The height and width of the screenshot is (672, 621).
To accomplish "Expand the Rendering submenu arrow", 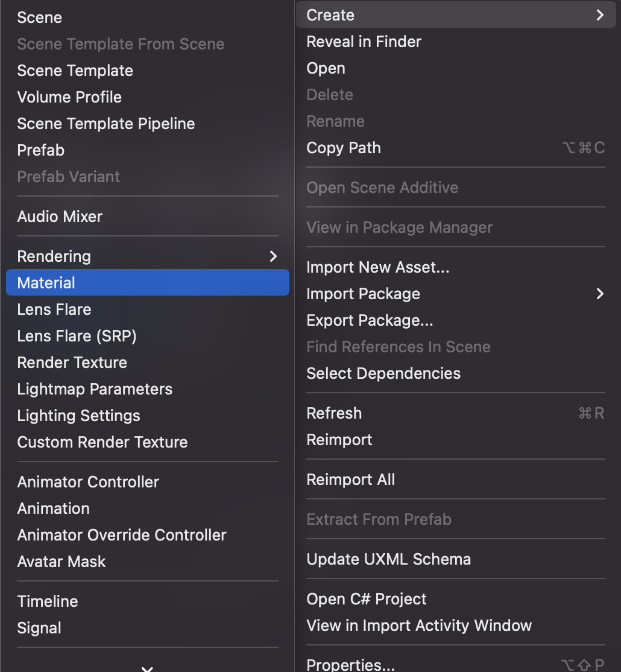I will [273, 256].
